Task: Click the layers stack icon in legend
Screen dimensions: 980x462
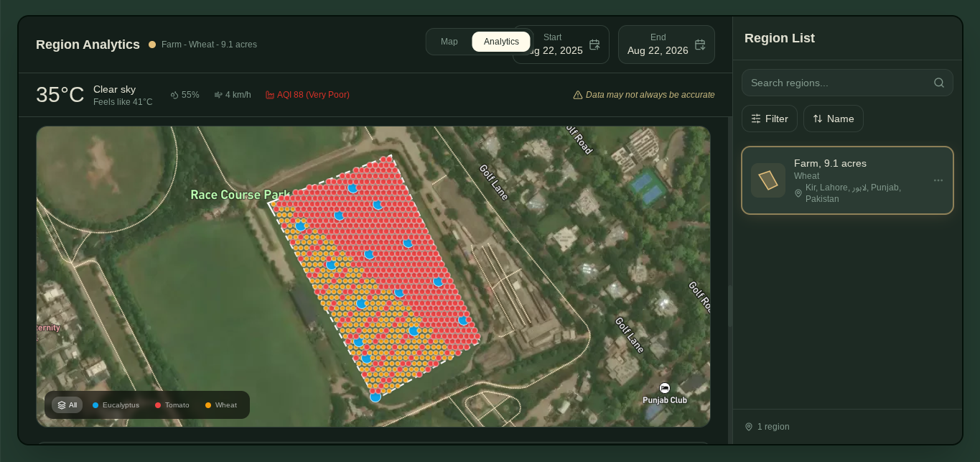Action: [62, 405]
